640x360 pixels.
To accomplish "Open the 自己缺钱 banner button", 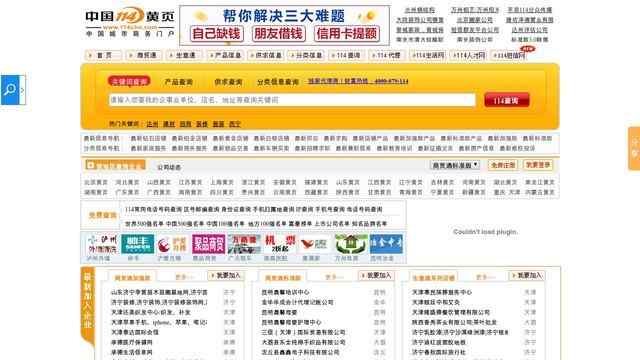I will [217, 33].
